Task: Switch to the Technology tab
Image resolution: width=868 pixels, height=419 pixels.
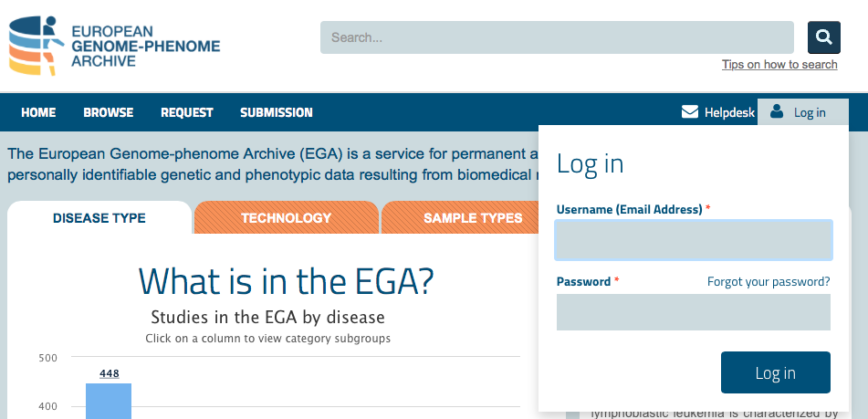Action: click(x=286, y=218)
